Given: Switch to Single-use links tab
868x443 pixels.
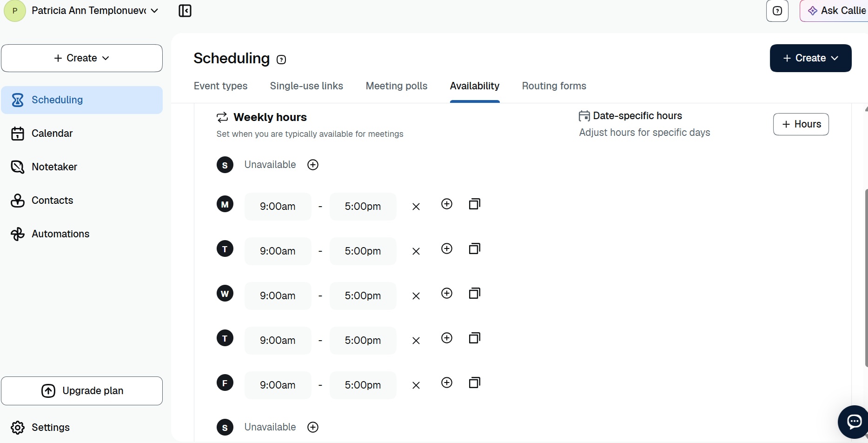Looking at the screenshot, I should coord(306,86).
